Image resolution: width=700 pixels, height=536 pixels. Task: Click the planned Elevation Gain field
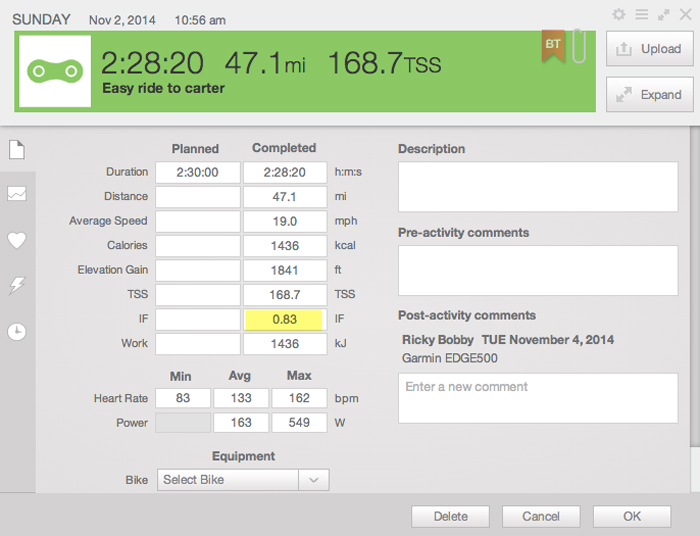198,270
